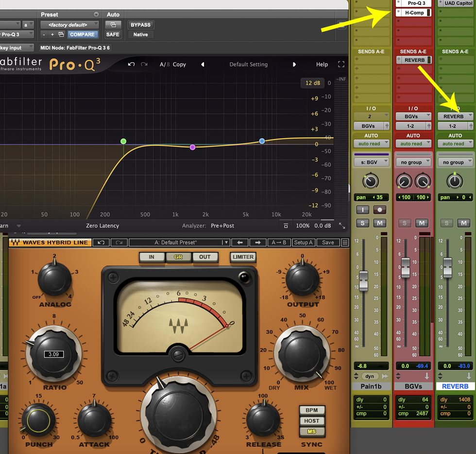The width and height of the screenshot is (476, 454).
Task: Enable automation SAFE
Action: pyautogui.click(x=113, y=35)
